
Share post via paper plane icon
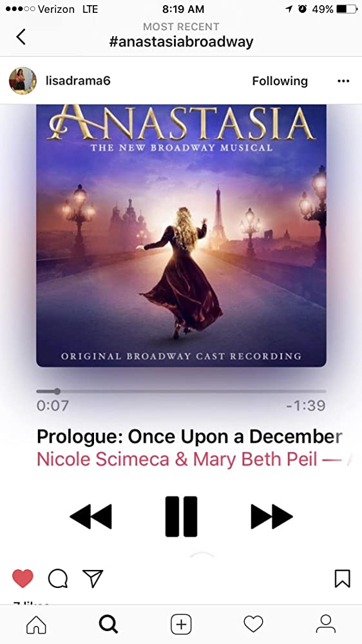coord(93,578)
